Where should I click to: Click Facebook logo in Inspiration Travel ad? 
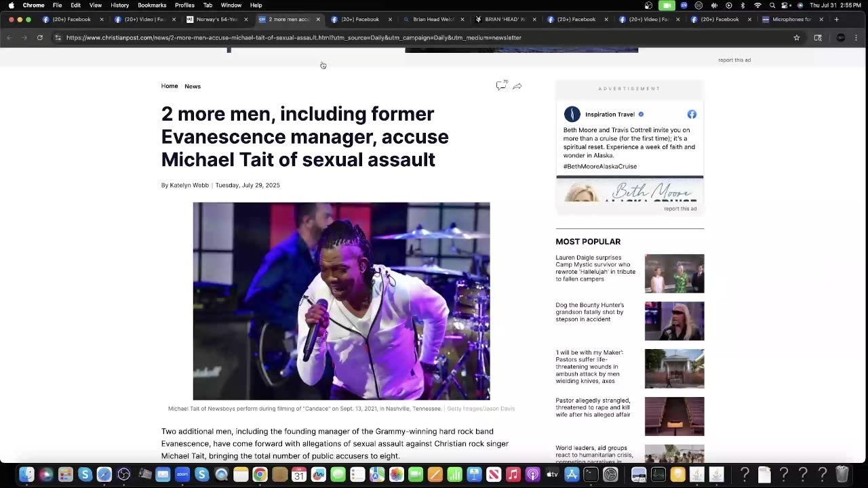(x=692, y=114)
